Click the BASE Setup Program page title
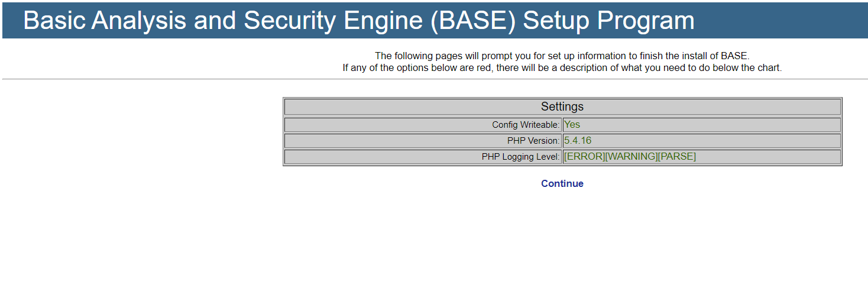 358,21
